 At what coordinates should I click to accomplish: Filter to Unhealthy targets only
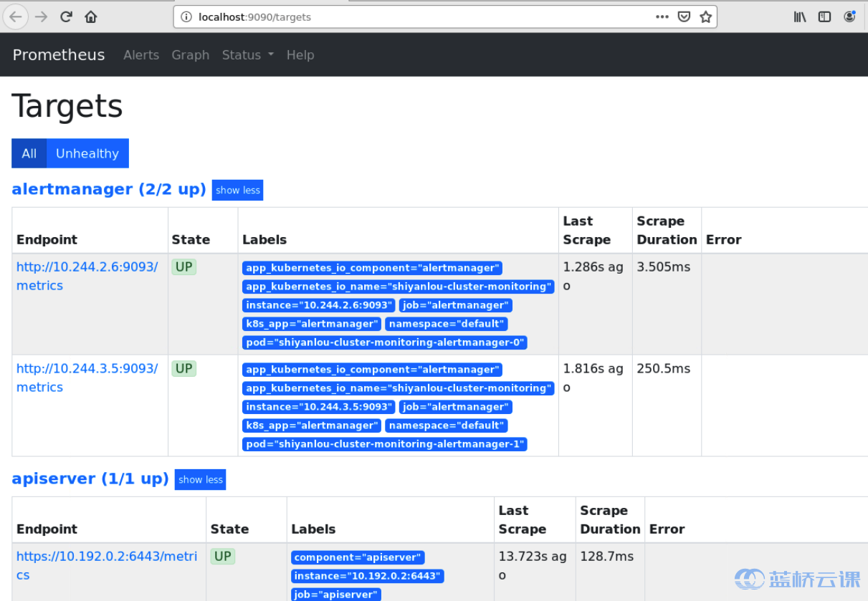pyautogui.click(x=87, y=153)
